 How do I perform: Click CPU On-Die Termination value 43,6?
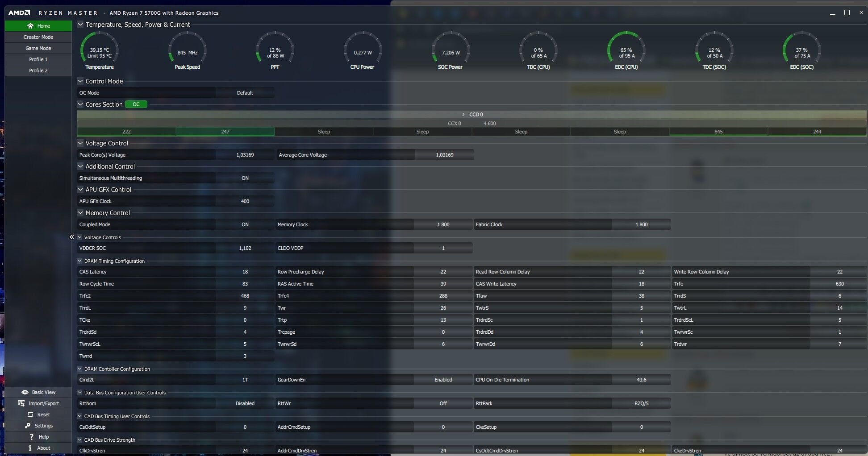(641, 380)
